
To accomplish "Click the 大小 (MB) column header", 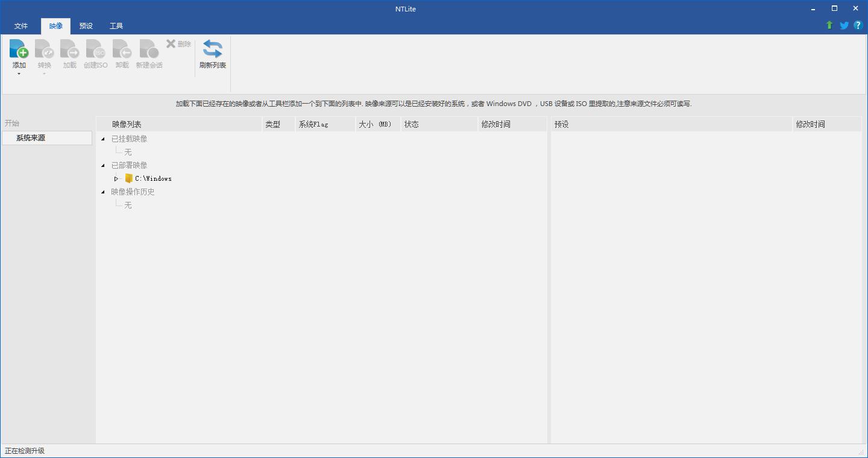I will point(377,124).
